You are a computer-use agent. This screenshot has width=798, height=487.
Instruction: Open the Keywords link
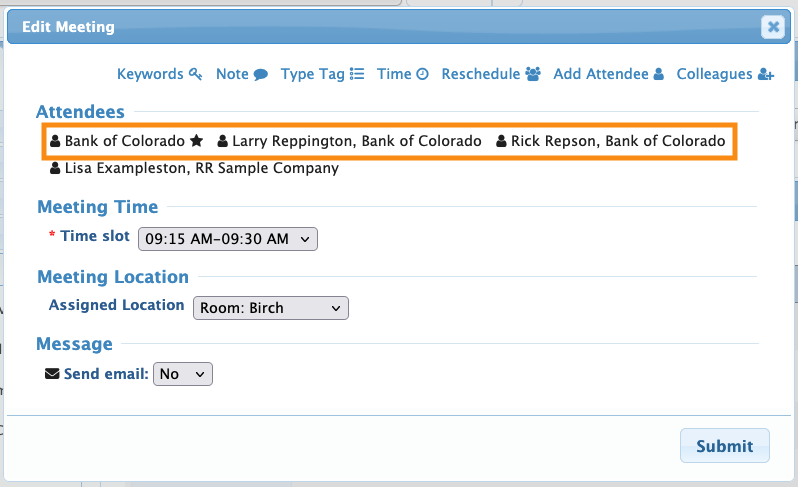click(x=150, y=74)
